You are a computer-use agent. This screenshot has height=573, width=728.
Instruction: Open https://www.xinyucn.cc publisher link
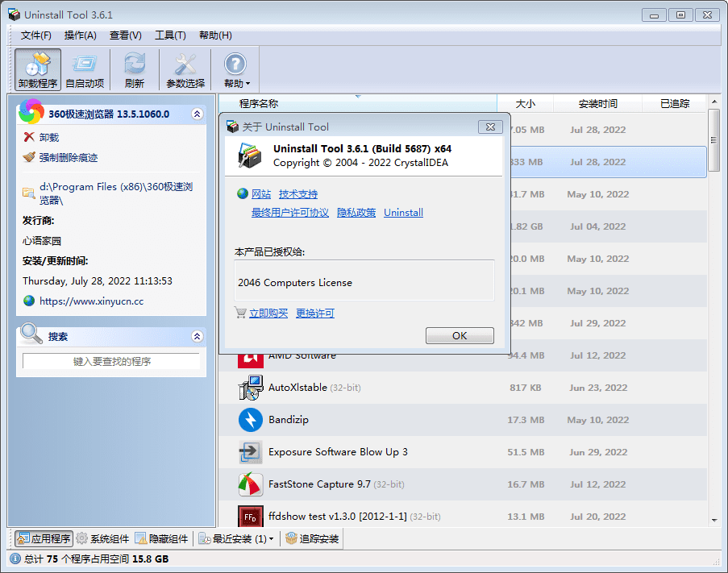(91, 301)
